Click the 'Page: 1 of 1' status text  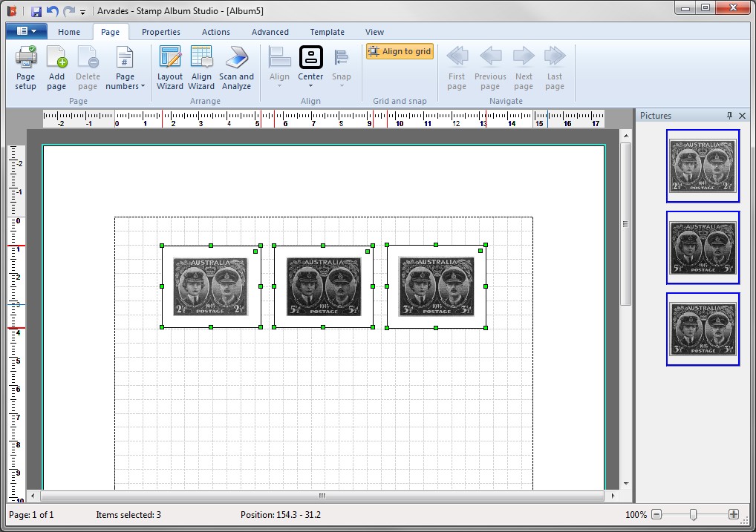[x=31, y=515]
